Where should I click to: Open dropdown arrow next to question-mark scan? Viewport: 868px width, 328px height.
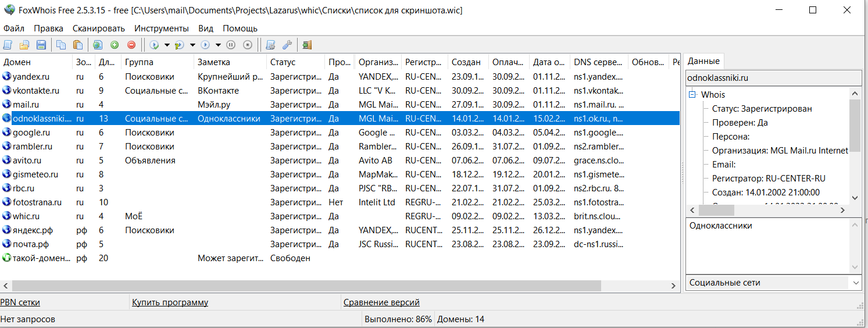[x=192, y=45]
